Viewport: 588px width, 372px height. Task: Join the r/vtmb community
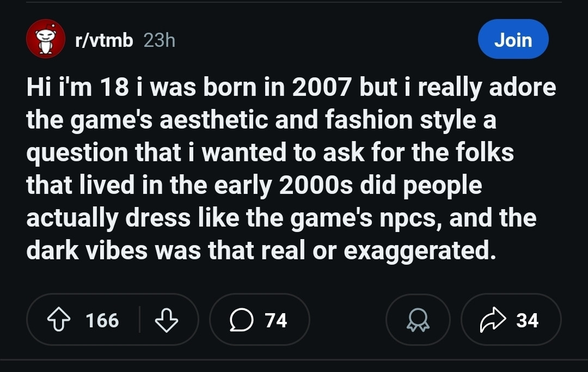point(513,39)
